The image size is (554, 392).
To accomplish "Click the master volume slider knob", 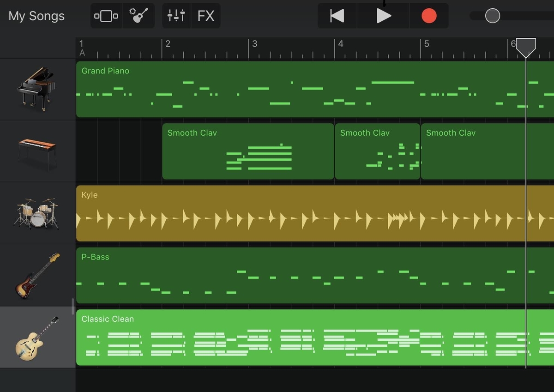I will point(492,15).
